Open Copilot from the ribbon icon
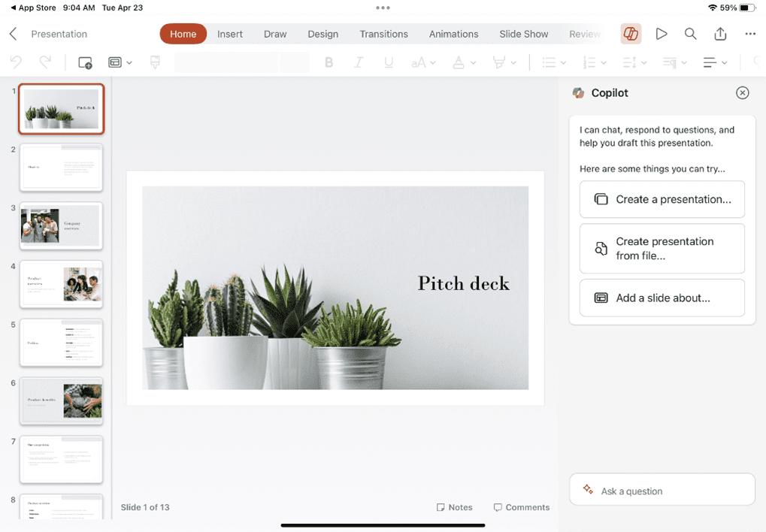The width and height of the screenshot is (766, 532). tap(630, 34)
